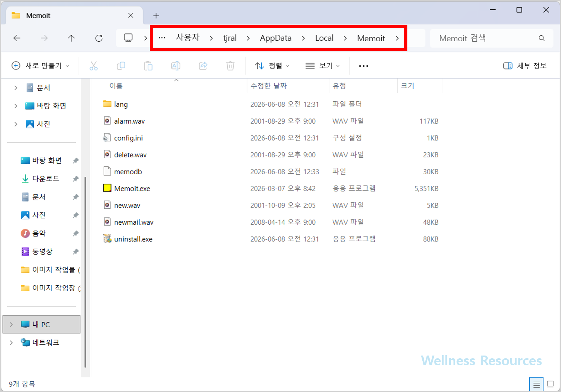The image size is (561, 392).
Task: Open the 정렬 sort dropdown
Action: (x=272, y=66)
